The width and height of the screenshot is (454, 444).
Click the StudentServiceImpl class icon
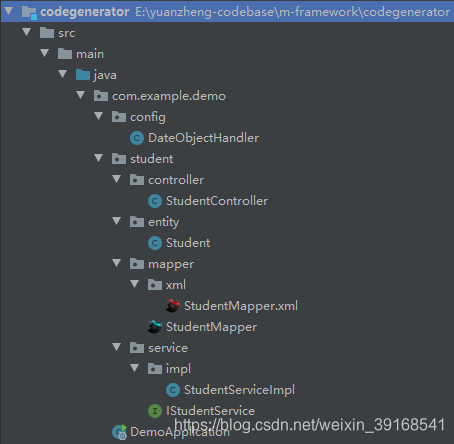pyautogui.click(x=173, y=390)
